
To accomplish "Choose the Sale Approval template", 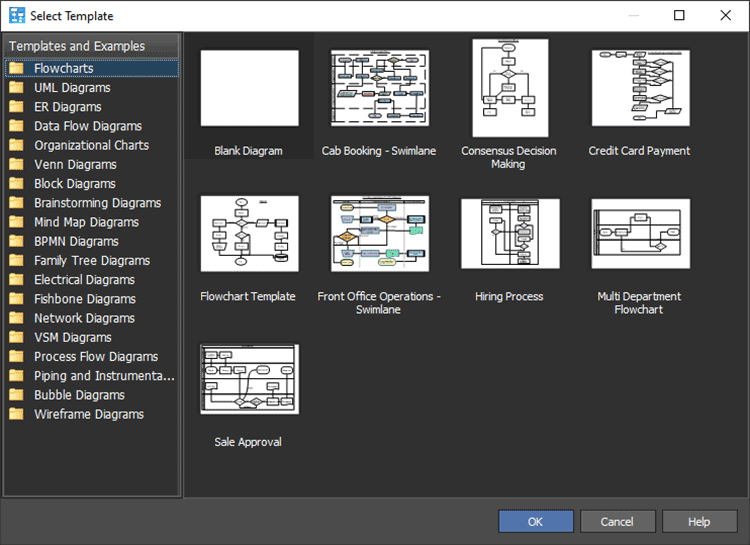I will [249, 380].
